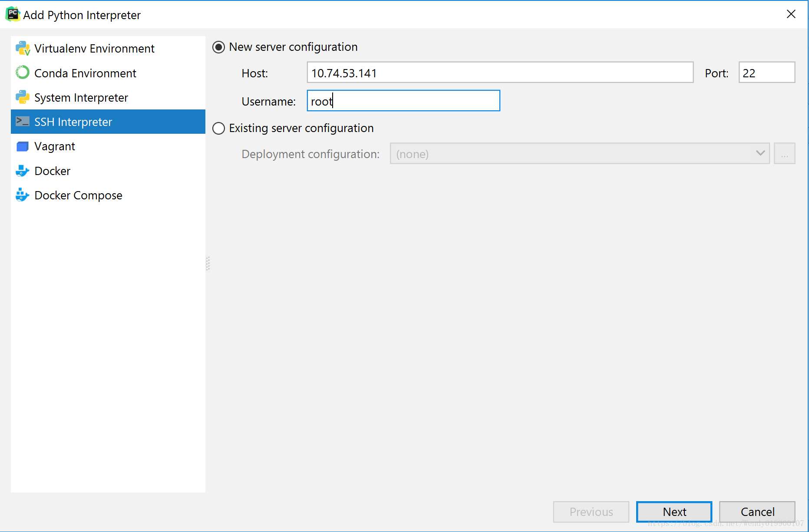Screen dimensions: 809x532
Task: Select New server configuration radio button
Action: click(218, 47)
